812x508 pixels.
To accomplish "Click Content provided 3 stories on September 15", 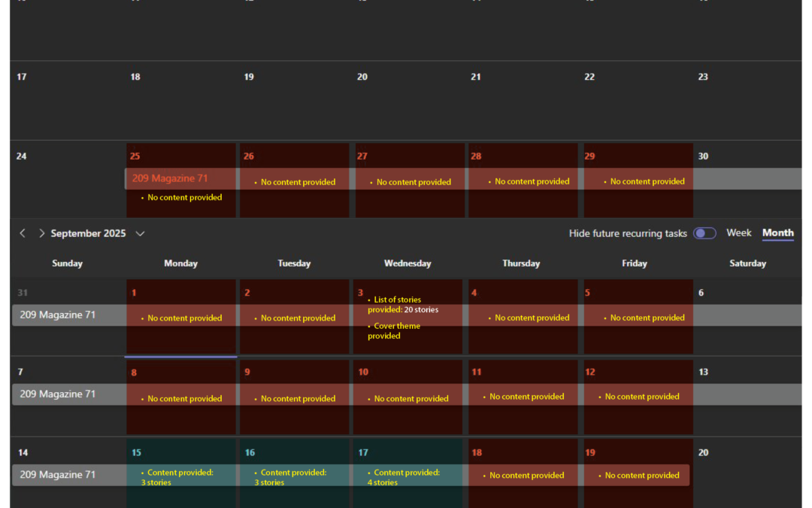I will coord(180,477).
